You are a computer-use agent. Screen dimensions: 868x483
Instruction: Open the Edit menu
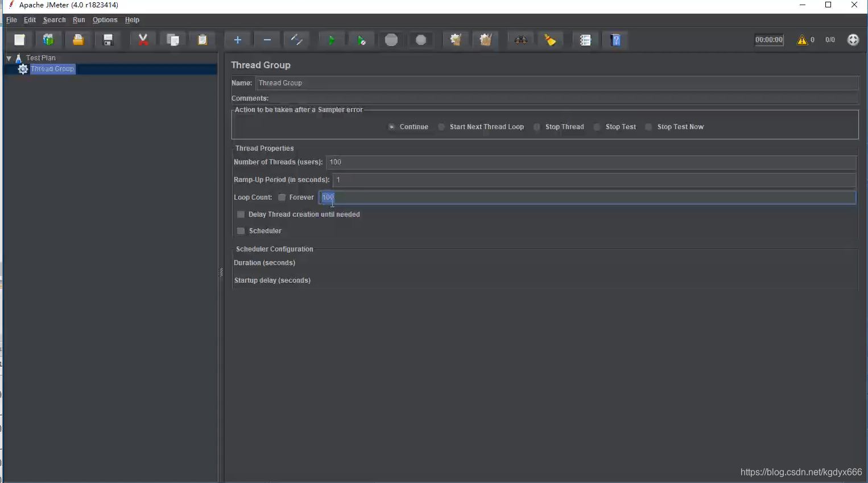click(x=30, y=20)
